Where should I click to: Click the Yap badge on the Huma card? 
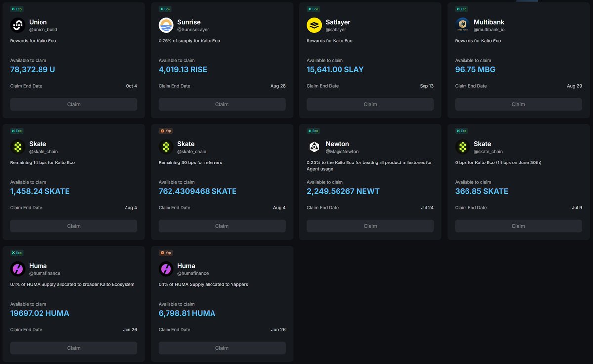tap(166, 253)
